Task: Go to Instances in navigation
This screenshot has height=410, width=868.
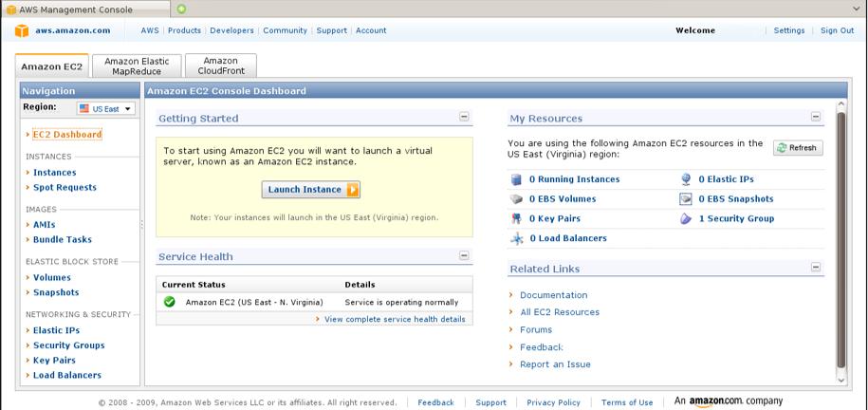Action: tap(55, 173)
